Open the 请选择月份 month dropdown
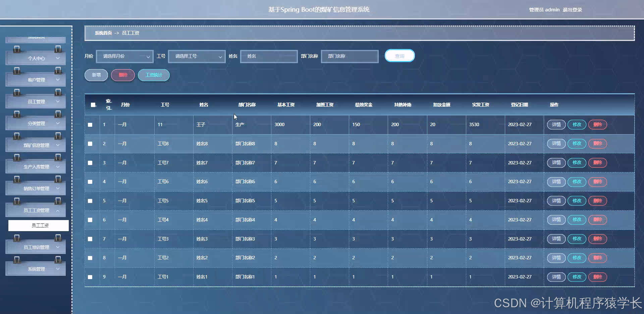The width and height of the screenshot is (644, 314). pos(125,56)
